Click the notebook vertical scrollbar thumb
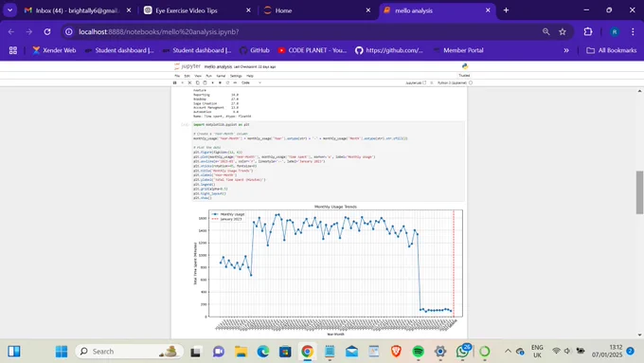 (x=639, y=192)
